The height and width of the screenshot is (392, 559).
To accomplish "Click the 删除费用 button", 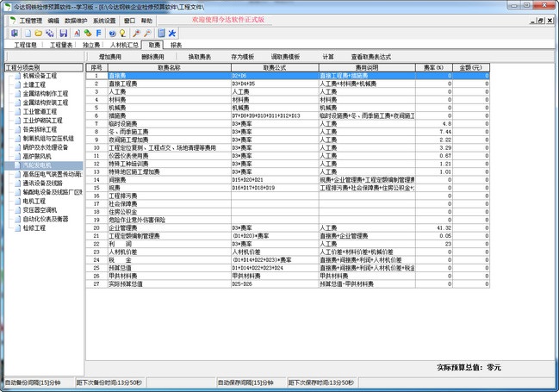I will (152, 57).
